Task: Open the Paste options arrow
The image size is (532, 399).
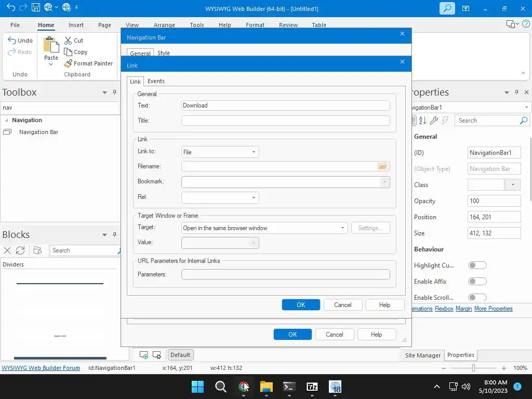Action: (x=51, y=64)
